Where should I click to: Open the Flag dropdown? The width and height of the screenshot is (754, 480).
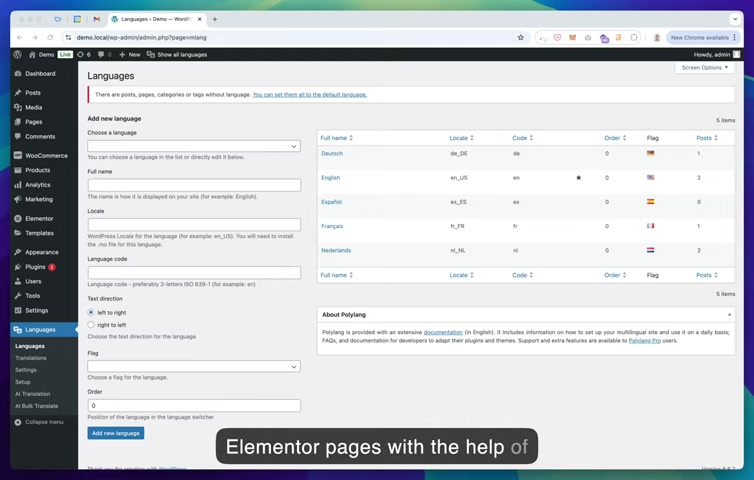[x=194, y=366]
